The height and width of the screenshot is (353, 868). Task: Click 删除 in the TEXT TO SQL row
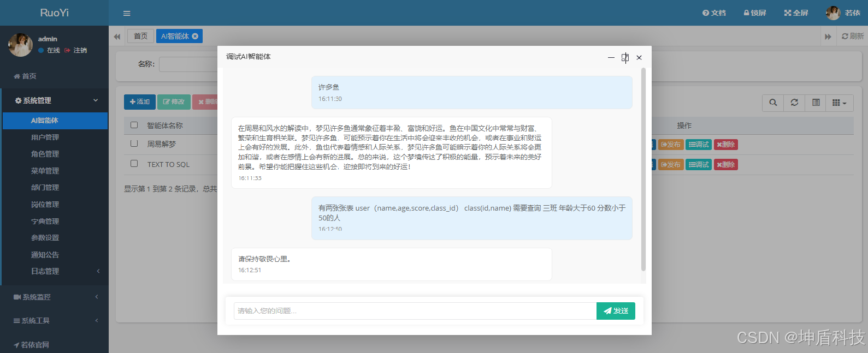726,165
